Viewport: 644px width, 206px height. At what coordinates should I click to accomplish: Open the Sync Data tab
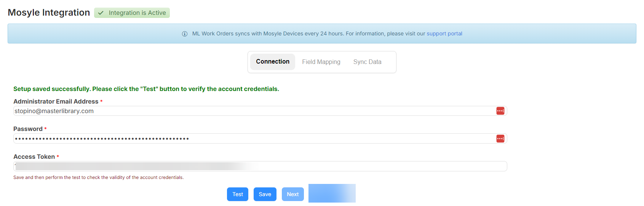pyautogui.click(x=367, y=62)
